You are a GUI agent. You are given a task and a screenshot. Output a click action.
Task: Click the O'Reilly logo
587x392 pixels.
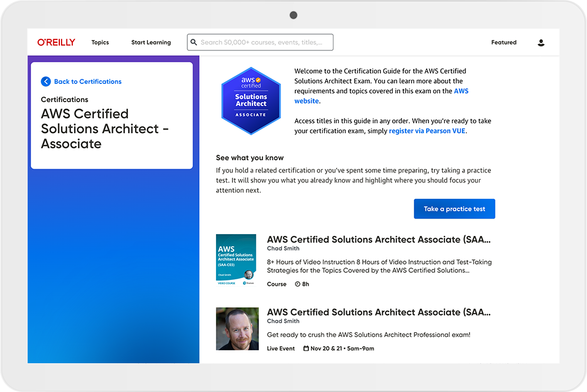[x=56, y=42]
